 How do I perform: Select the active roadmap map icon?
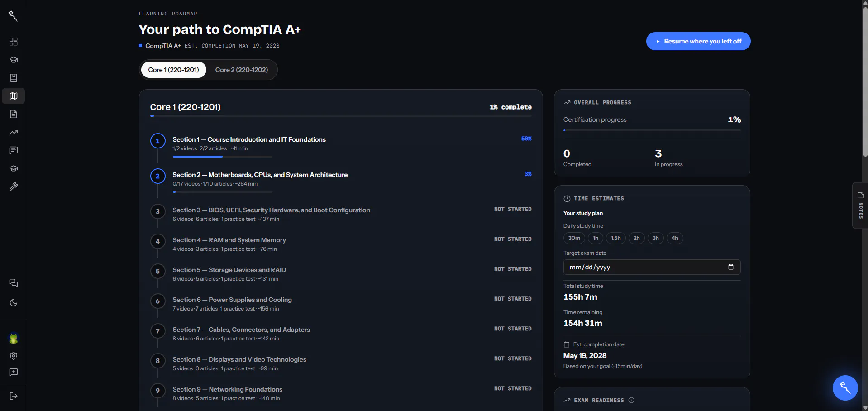[x=14, y=96]
